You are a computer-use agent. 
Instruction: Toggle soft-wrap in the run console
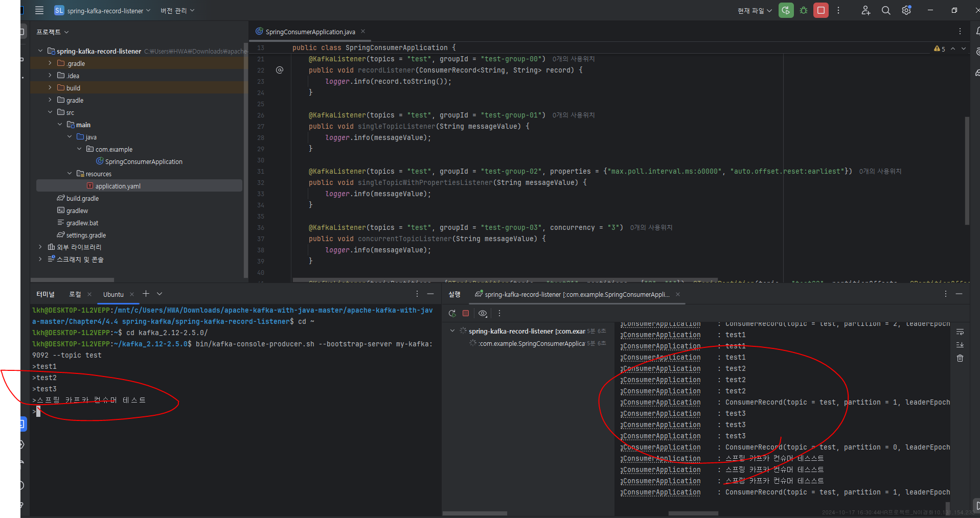(x=960, y=332)
